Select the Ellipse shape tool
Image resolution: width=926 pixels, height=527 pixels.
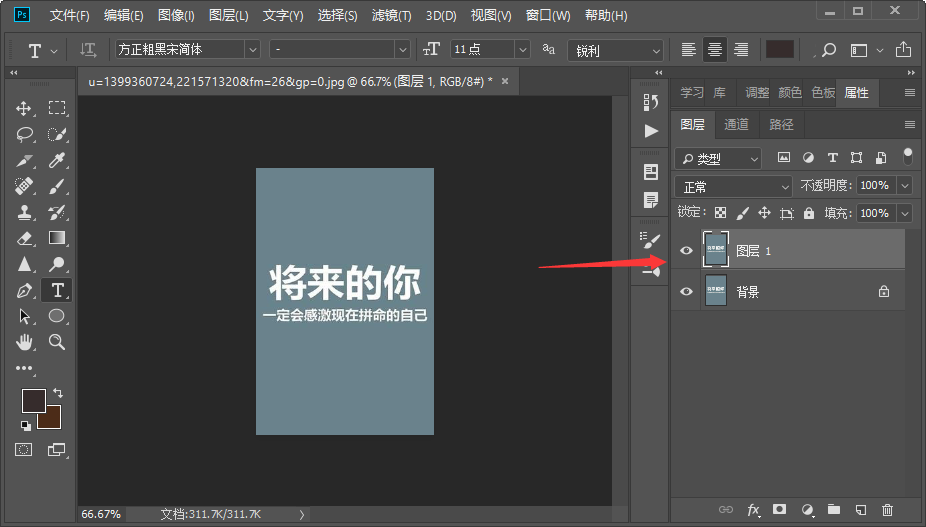click(57, 316)
